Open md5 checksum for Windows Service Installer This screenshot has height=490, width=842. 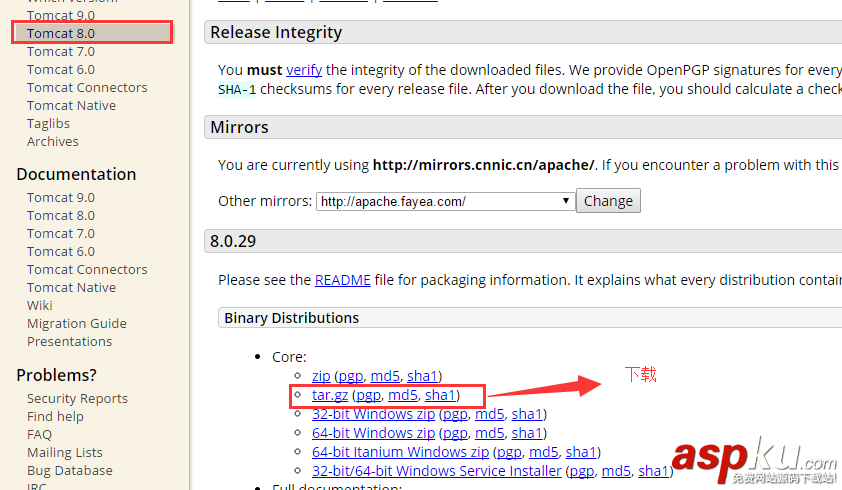pyautogui.click(x=616, y=471)
